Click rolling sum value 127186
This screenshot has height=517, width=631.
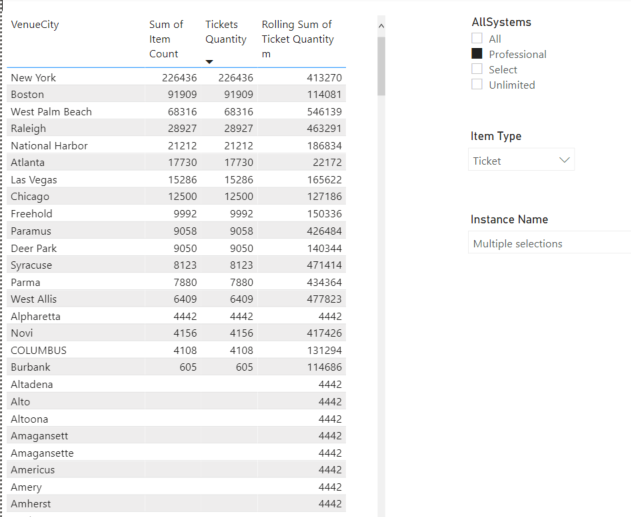tap(324, 197)
